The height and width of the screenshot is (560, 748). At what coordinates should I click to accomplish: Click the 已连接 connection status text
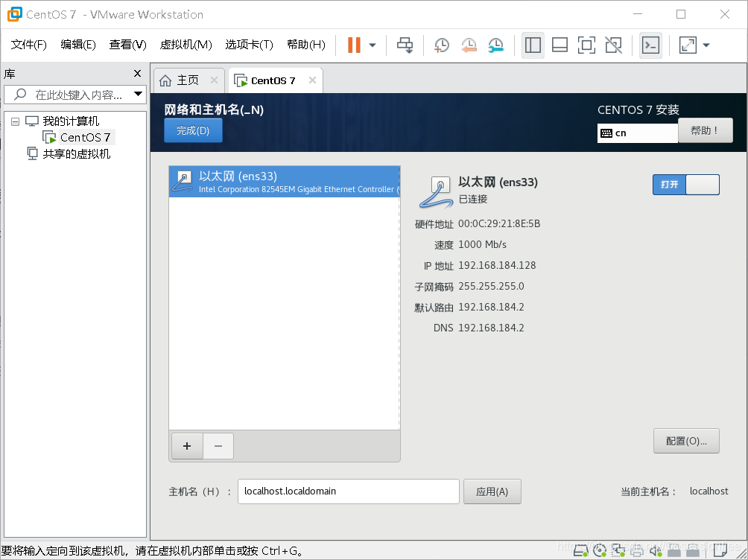point(473,199)
